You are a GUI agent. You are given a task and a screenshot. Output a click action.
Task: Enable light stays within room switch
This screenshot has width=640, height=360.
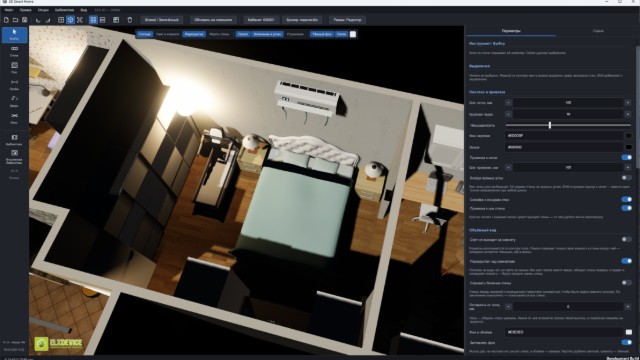pyautogui.click(x=627, y=239)
